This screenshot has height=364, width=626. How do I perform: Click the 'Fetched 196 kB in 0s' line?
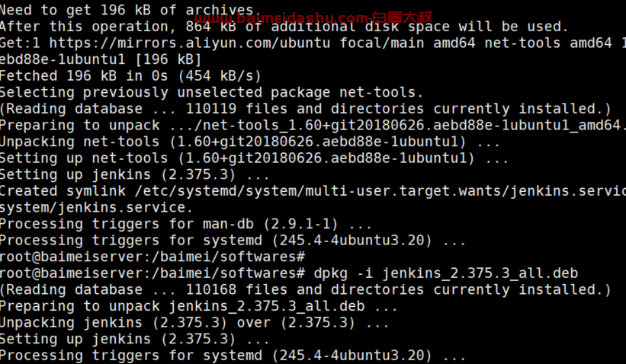tap(130, 75)
